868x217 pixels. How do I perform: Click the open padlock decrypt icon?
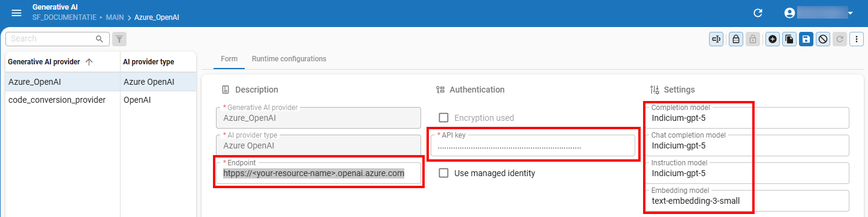(x=753, y=39)
